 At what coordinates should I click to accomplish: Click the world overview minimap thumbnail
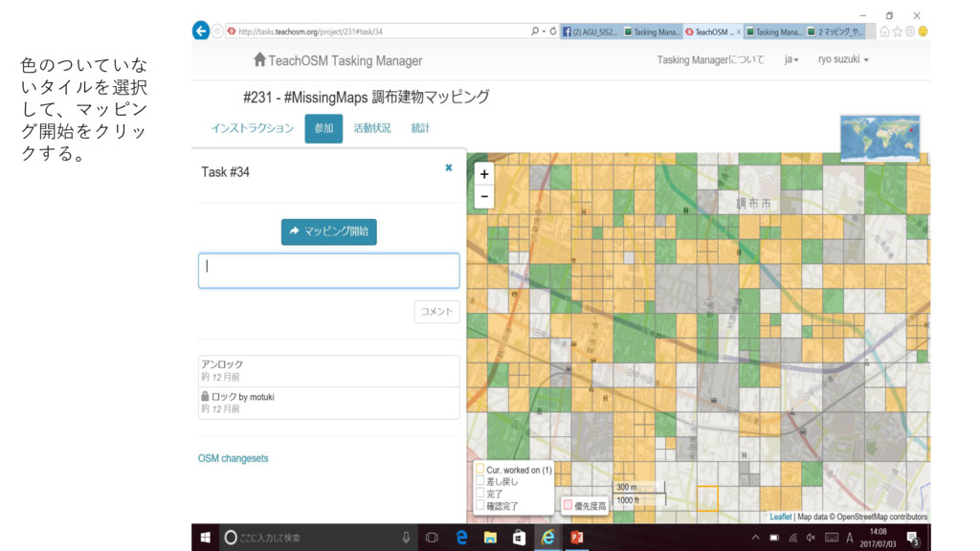880,138
